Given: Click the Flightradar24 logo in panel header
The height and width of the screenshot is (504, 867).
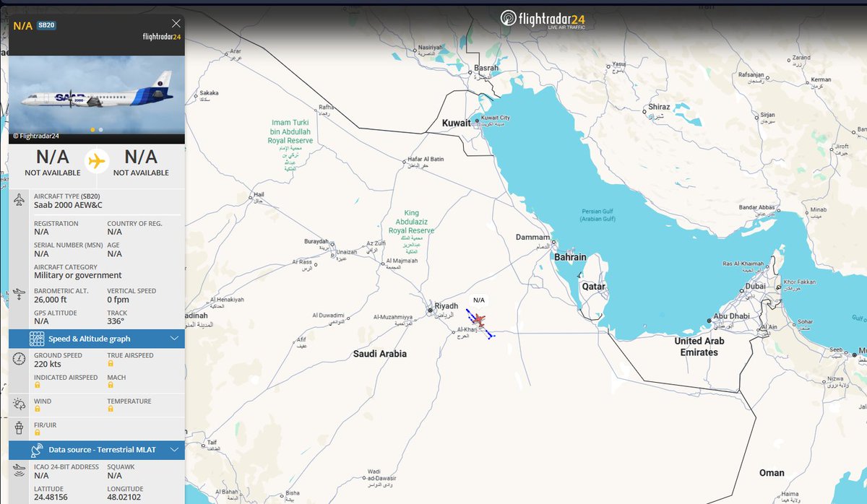Looking at the screenshot, I should point(162,37).
